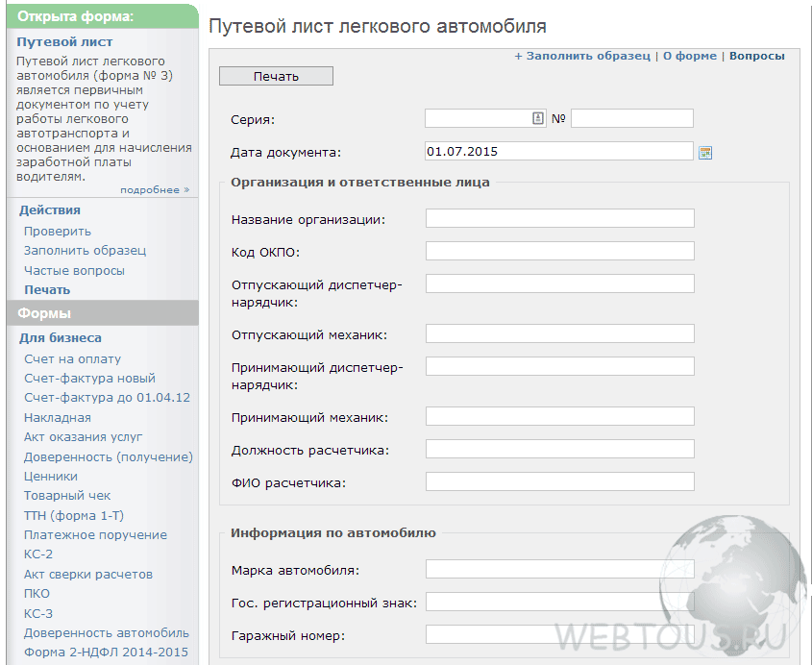Viewport: 812px width, 665px height.
Task: Open the ПКО form link
Action: 37,594
